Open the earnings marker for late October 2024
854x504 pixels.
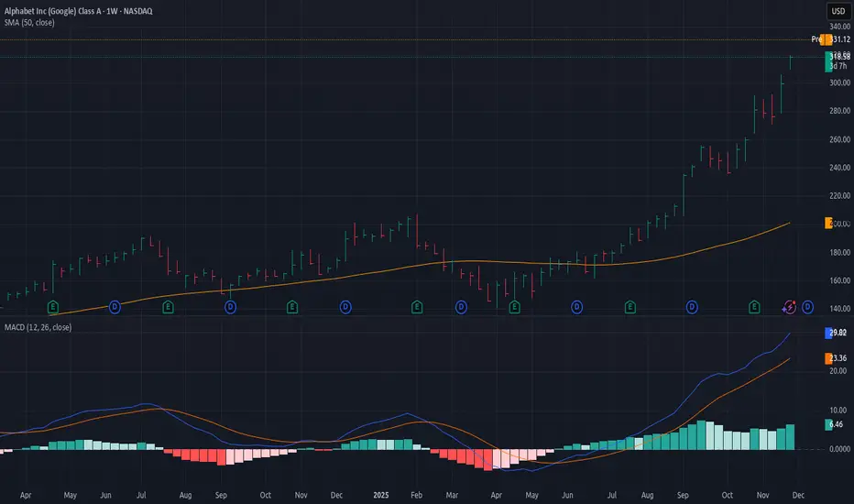click(292, 307)
